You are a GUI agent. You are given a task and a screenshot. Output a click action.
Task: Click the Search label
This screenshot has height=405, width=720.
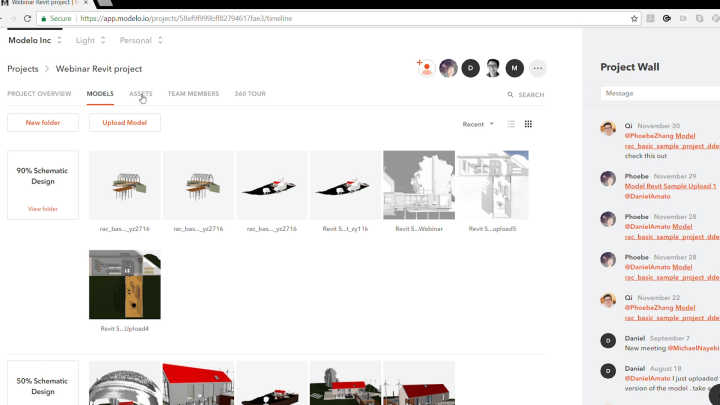point(531,95)
